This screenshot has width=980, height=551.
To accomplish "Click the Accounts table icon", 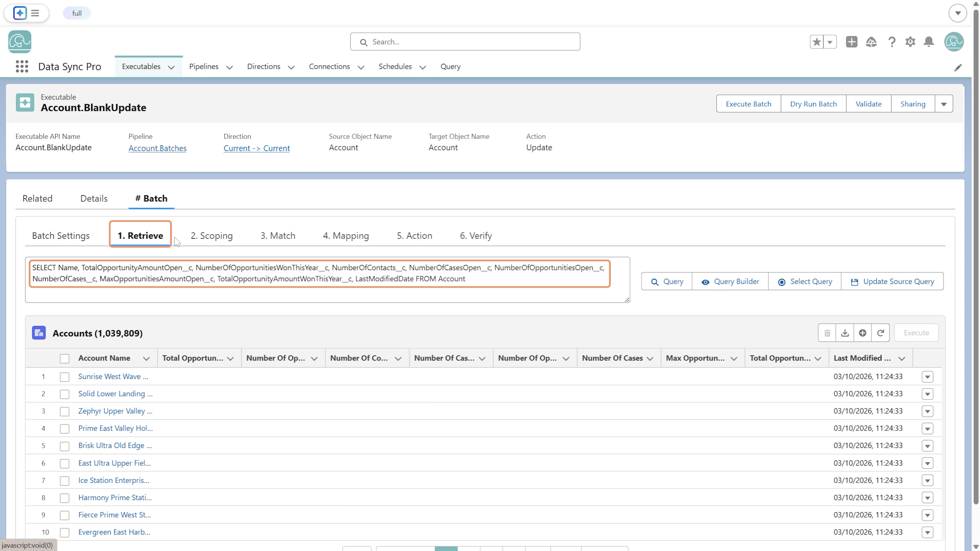I will pos(39,333).
